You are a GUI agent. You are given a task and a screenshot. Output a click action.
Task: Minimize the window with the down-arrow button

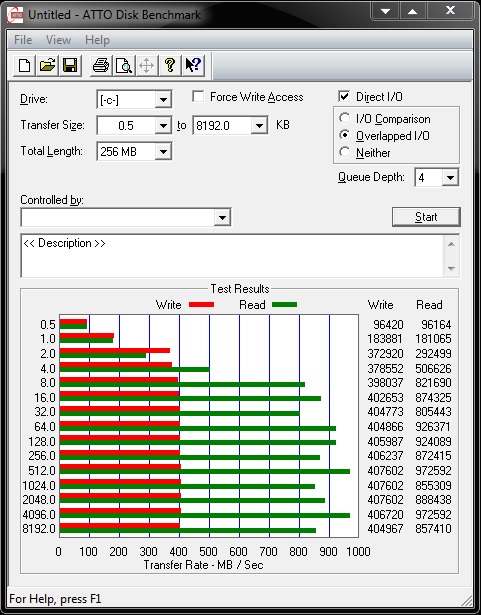(385, 12)
